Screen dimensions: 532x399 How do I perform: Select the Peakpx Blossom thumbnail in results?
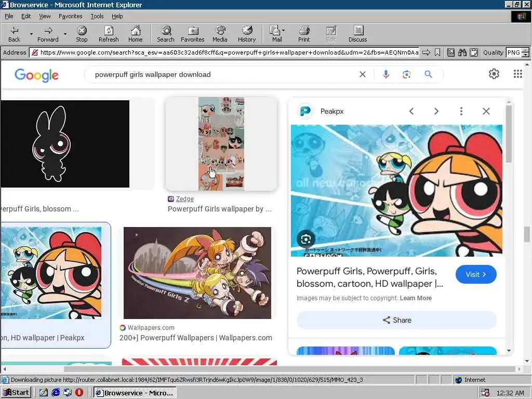coord(51,273)
